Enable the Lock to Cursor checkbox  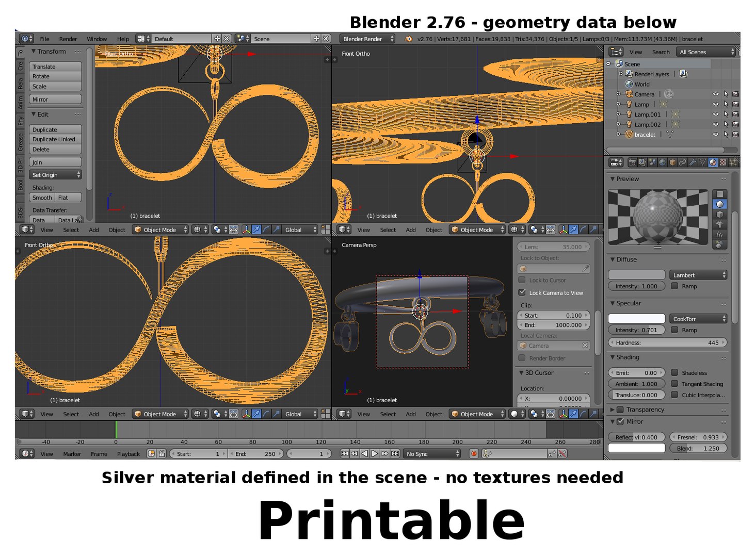(522, 280)
